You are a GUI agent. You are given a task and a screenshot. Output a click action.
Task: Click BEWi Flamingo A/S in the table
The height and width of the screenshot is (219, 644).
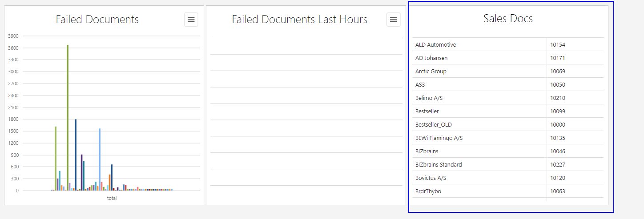(439, 138)
